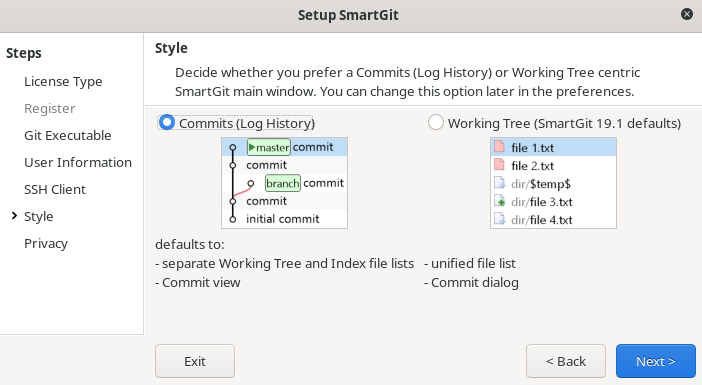Click the 'initial commit' row text
Image resolution: width=702 pixels, height=385 pixels.
click(x=283, y=219)
